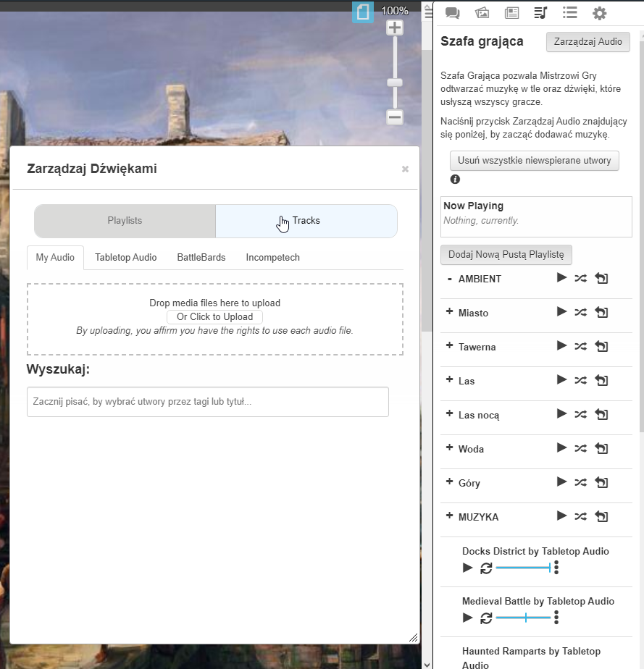Play the Las nocą playlist

click(561, 414)
